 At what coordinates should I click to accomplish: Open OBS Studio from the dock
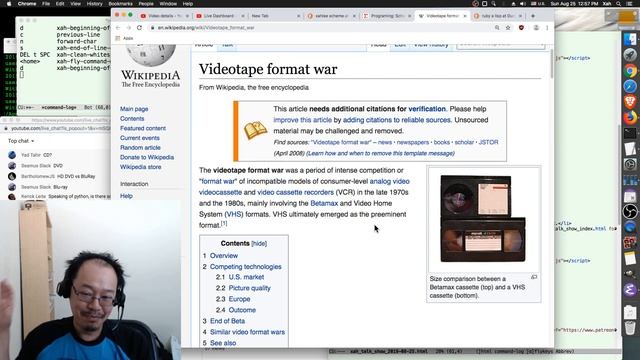pyautogui.click(x=630, y=211)
